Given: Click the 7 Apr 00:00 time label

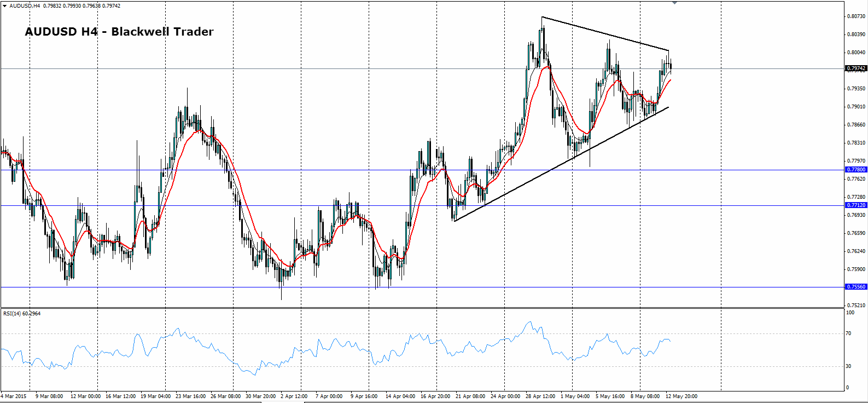Looking at the screenshot, I should click(x=329, y=396).
